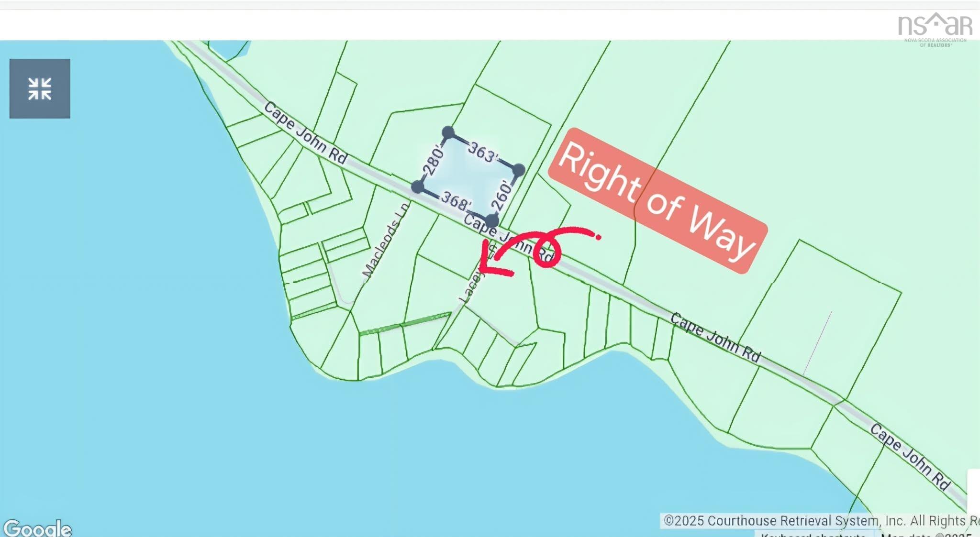Select the southern parcel handle on Cape John Rd

[492, 221]
